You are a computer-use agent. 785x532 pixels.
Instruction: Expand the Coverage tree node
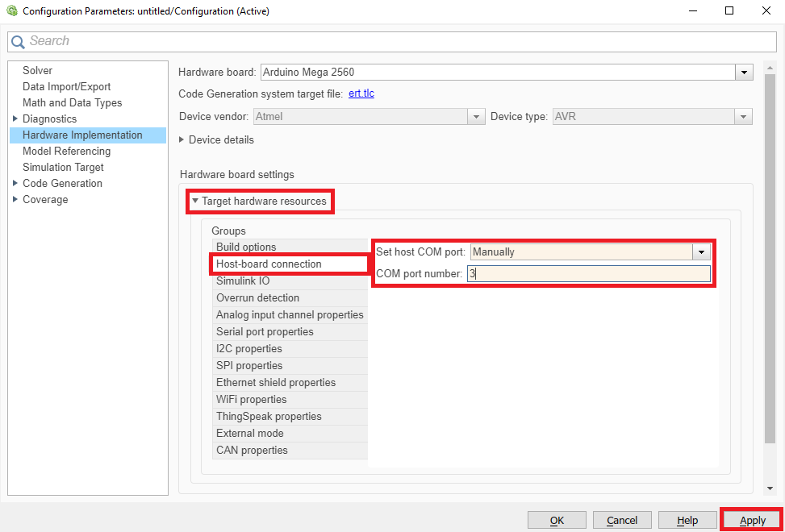coord(15,200)
